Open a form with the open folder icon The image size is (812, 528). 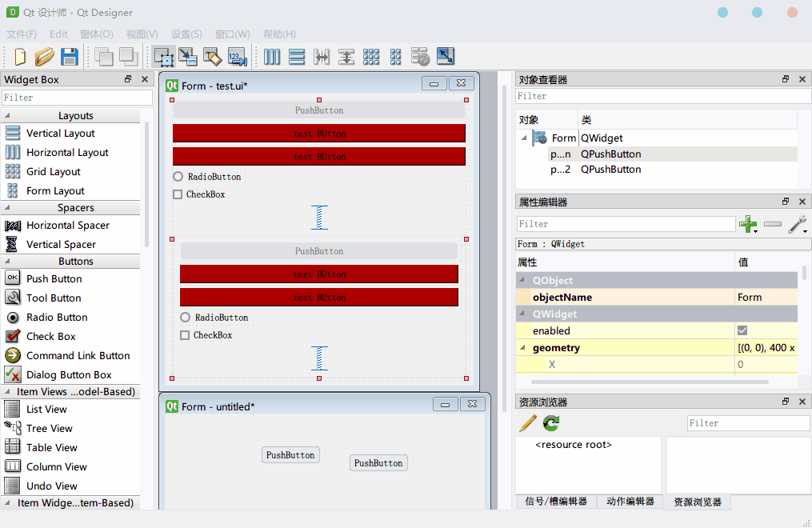(45, 57)
